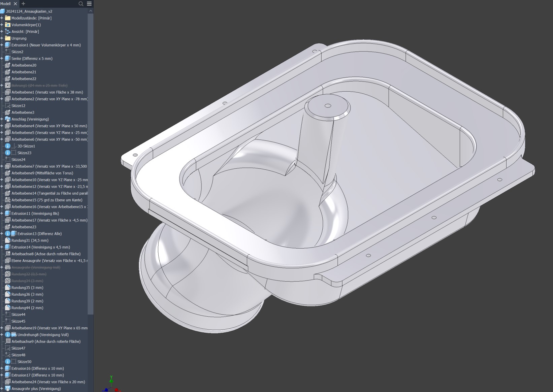Expand the Modellzustände: [Primär] node
The height and width of the screenshot is (392, 553).
pos(2,18)
